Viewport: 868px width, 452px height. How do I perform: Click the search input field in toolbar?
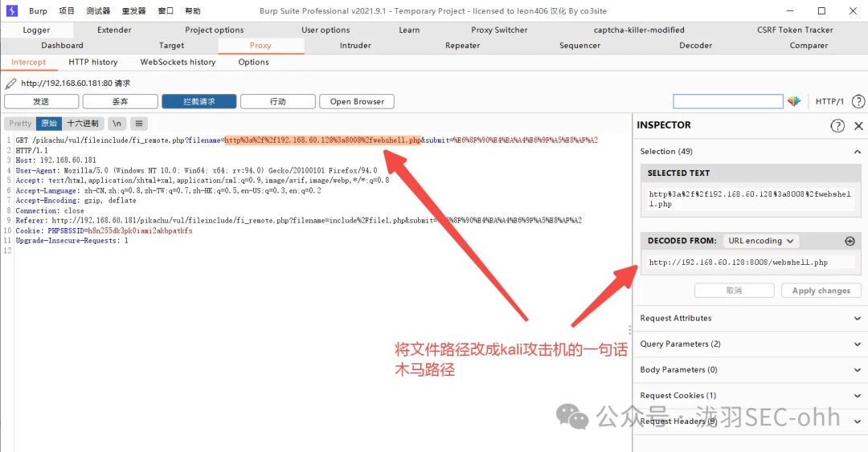(728, 101)
